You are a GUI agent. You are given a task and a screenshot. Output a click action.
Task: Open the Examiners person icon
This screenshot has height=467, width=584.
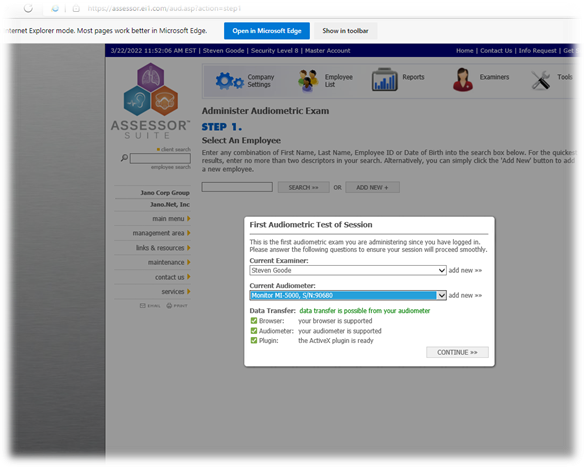[463, 79]
